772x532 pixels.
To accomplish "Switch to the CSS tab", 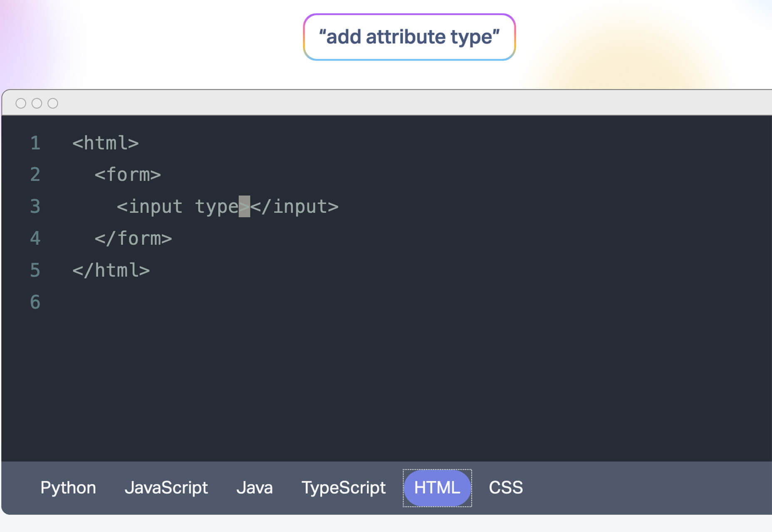I will pyautogui.click(x=506, y=488).
